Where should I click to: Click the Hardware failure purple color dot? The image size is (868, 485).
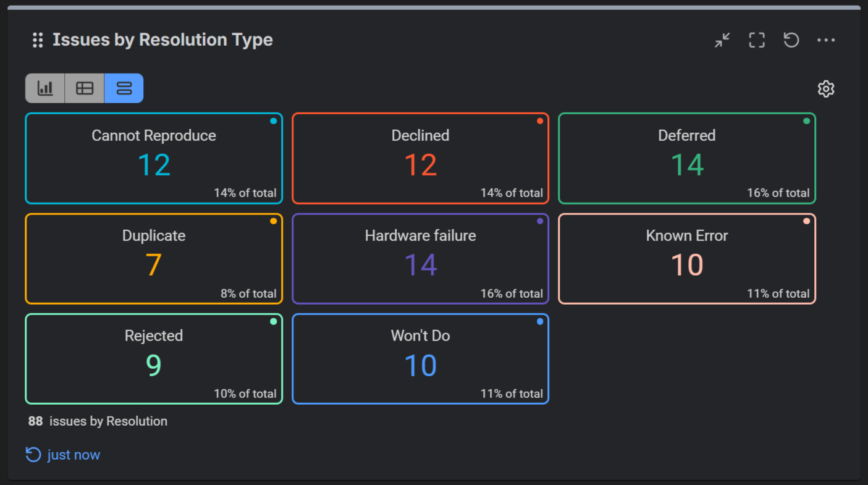click(x=539, y=221)
